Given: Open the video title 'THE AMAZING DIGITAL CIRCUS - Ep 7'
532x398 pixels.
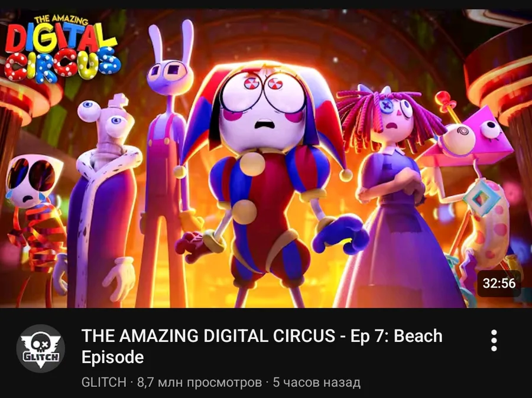Looking at the screenshot, I should (x=262, y=347).
